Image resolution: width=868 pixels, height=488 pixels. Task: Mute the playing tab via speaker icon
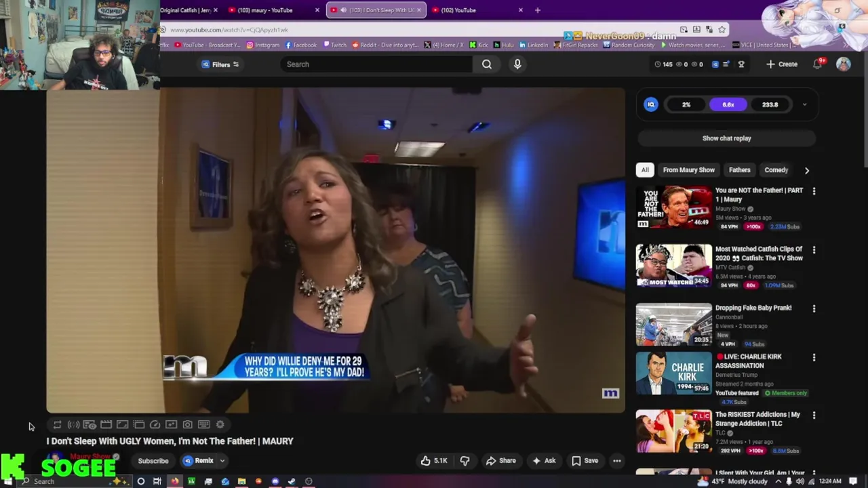[x=343, y=10]
